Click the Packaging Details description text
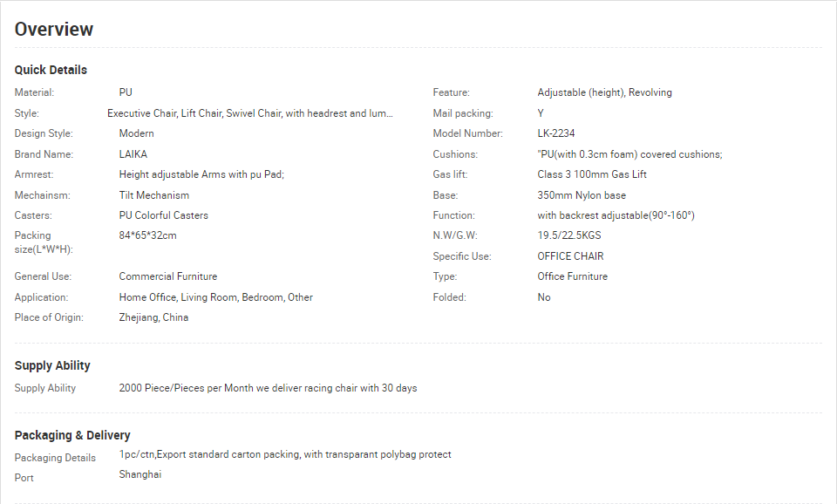Image resolution: width=837 pixels, height=504 pixels. (x=285, y=454)
